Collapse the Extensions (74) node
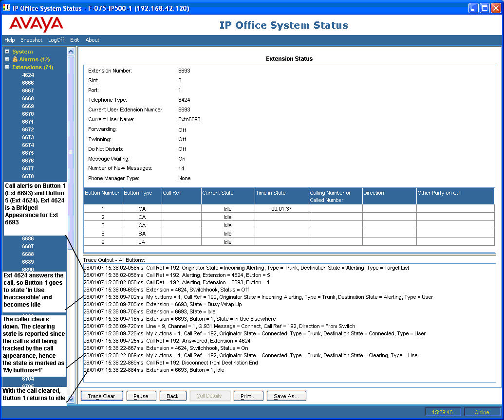Image resolution: width=504 pixels, height=420 pixels. tap(7, 67)
